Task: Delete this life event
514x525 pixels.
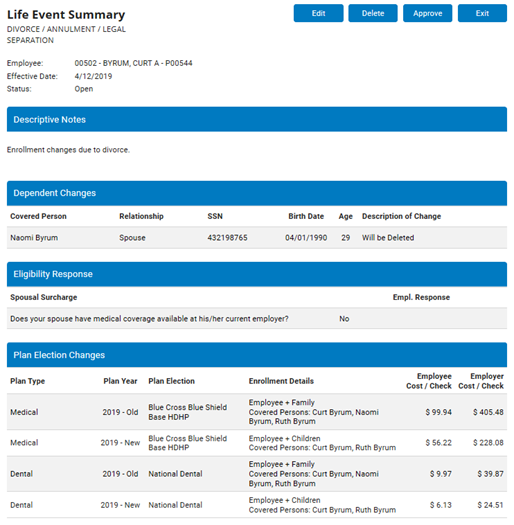Action: tap(373, 13)
